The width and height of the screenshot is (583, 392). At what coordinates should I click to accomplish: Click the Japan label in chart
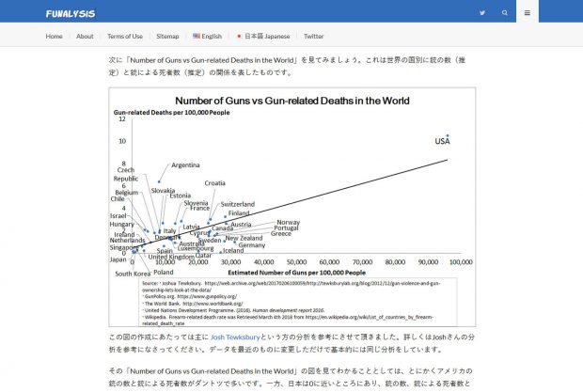tap(118, 259)
